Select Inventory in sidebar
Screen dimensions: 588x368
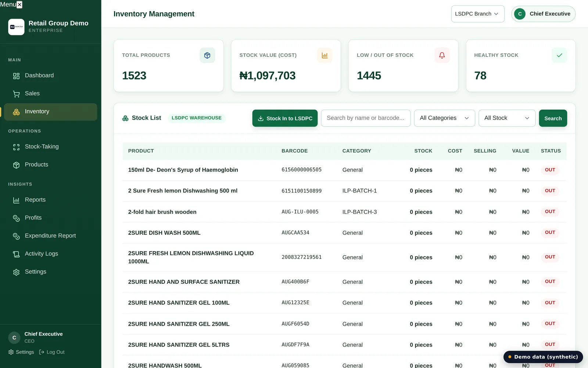(x=51, y=112)
